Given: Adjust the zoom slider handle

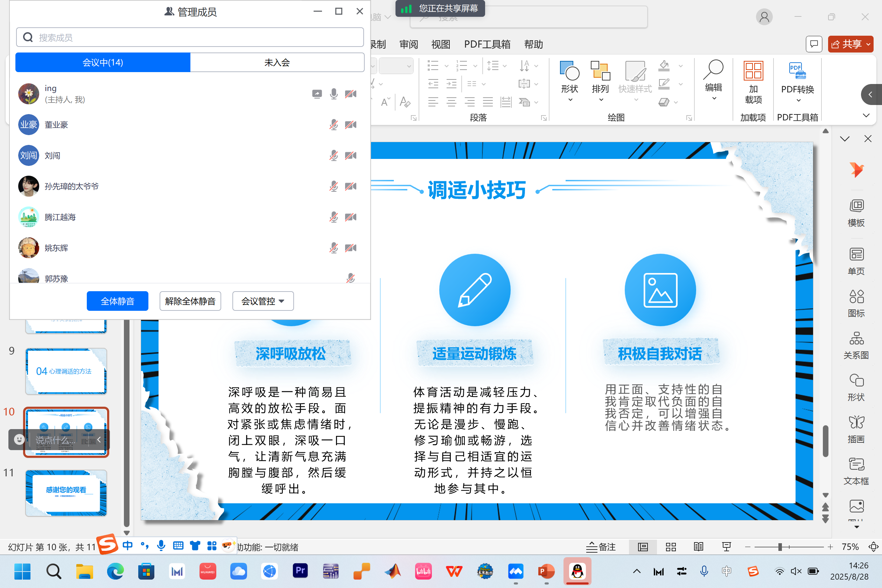Looking at the screenshot, I should (x=780, y=547).
